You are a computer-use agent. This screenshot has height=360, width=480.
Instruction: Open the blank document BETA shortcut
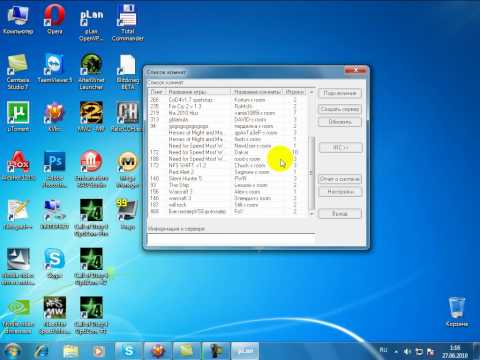pos(128,71)
